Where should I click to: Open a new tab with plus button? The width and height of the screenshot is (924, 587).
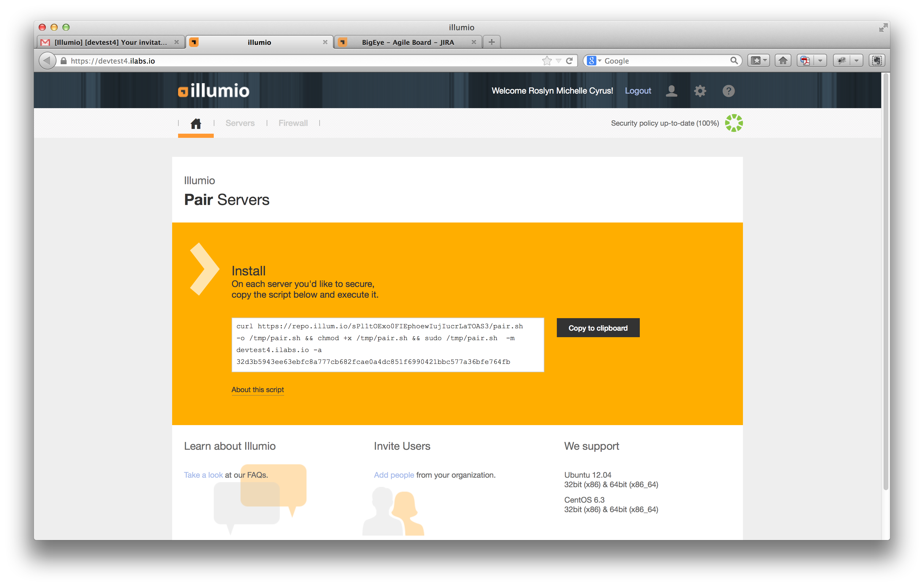point(491,42)
